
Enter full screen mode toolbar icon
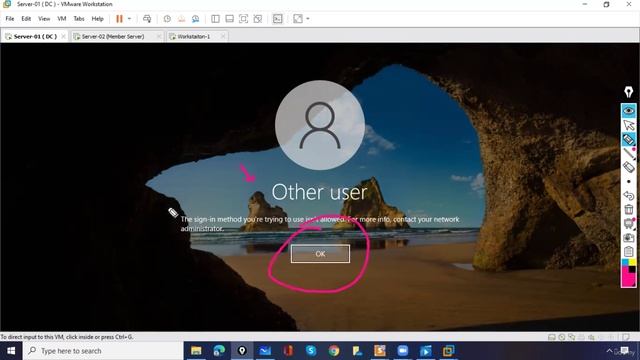[243, 19]
